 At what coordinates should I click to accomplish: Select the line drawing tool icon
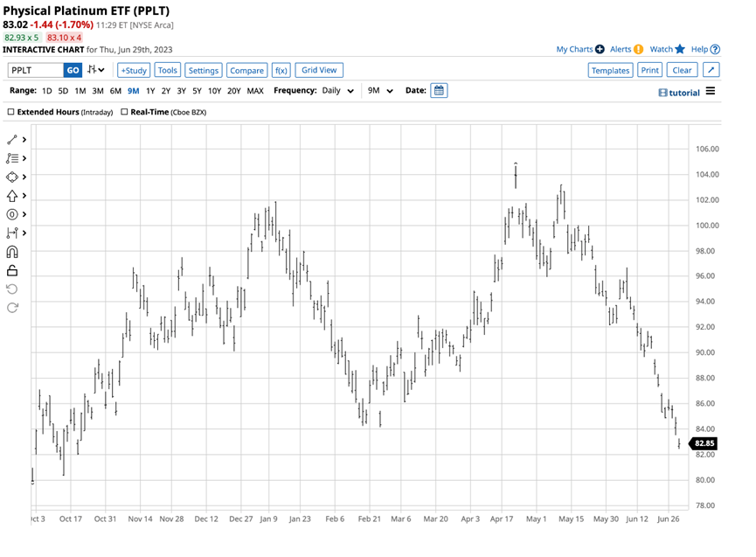pos(12,140)
